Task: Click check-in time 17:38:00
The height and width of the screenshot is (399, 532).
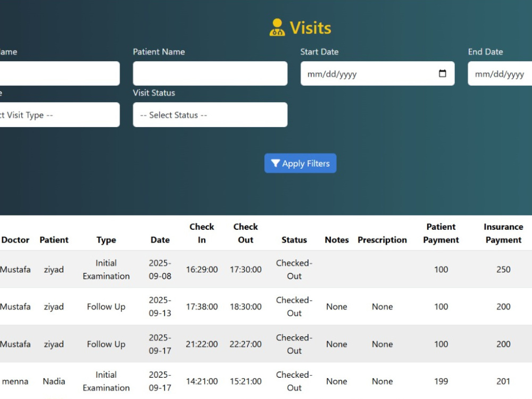Action: (x=202, y=306)
